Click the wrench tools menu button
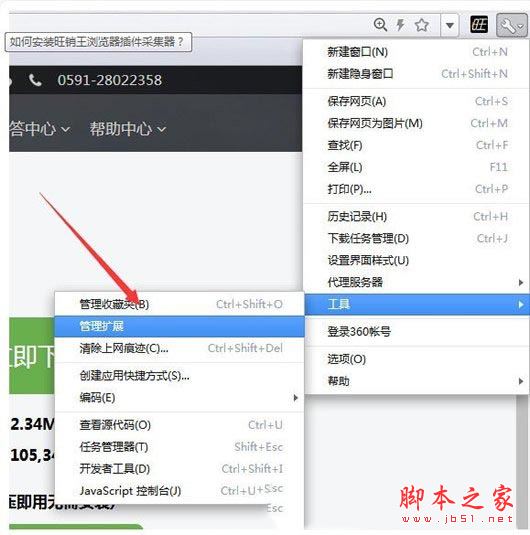530x535 pixels. [x=512, y=25]
